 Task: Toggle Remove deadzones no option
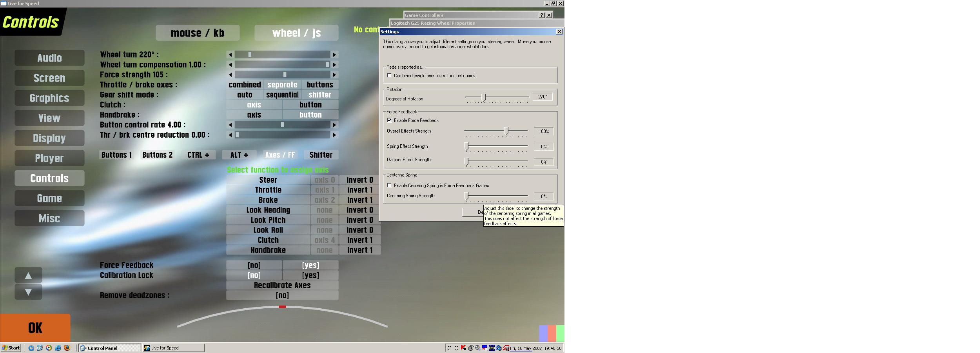[x=282, y=295]
